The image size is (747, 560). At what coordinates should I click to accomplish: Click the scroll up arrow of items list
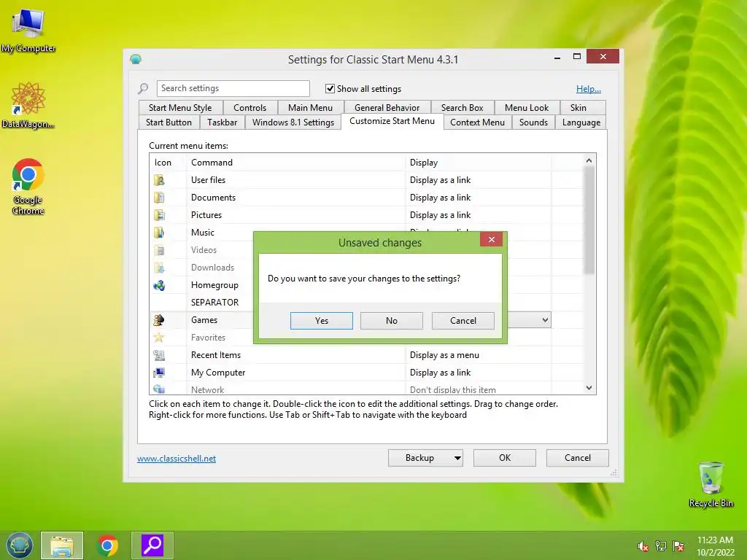(589, 160)
